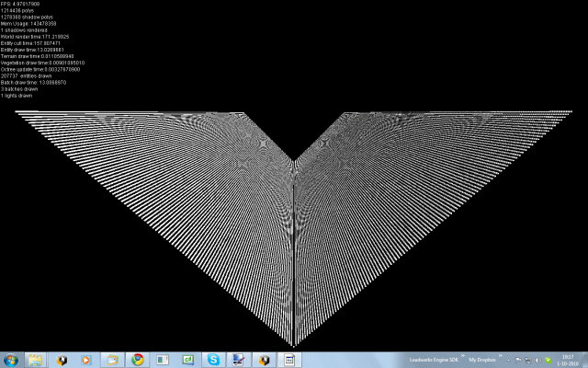Launch Google Chrome from the taskbar

coord(137,359)
